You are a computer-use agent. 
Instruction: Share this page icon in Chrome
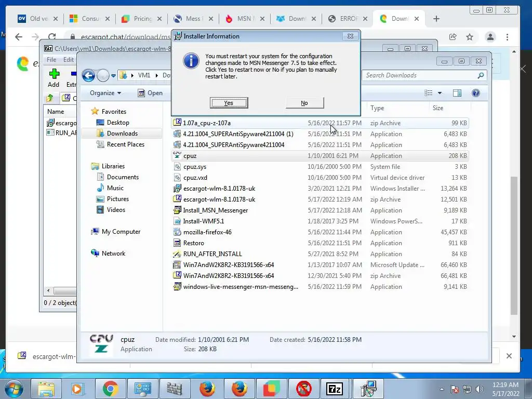[453, 37]
